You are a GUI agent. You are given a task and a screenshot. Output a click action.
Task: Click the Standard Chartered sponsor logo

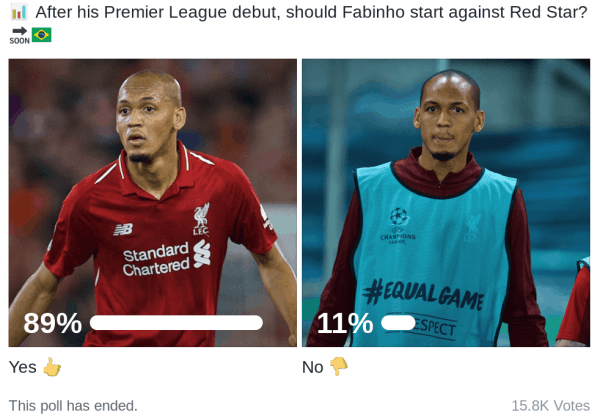(166, 258)
